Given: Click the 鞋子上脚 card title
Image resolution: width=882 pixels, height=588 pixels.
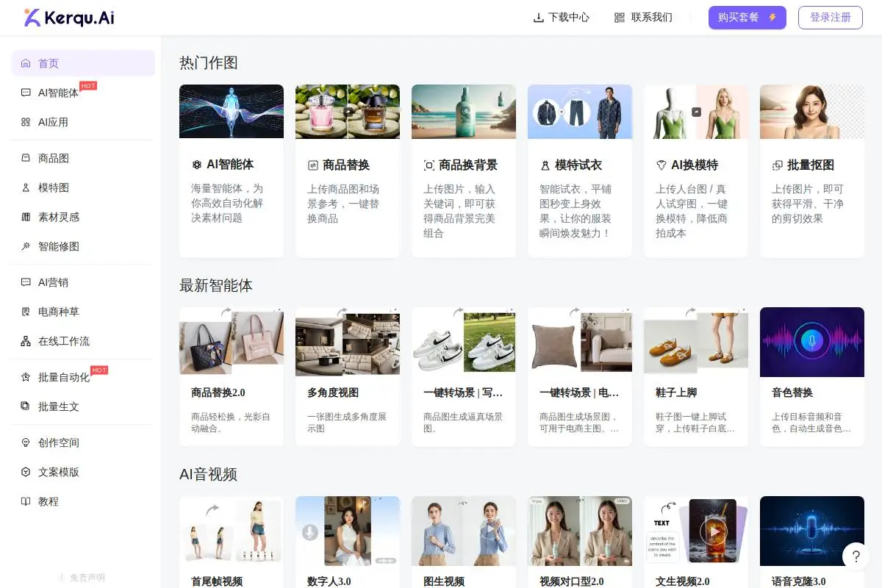Looking at the screenshot, I should click(675, 392).
